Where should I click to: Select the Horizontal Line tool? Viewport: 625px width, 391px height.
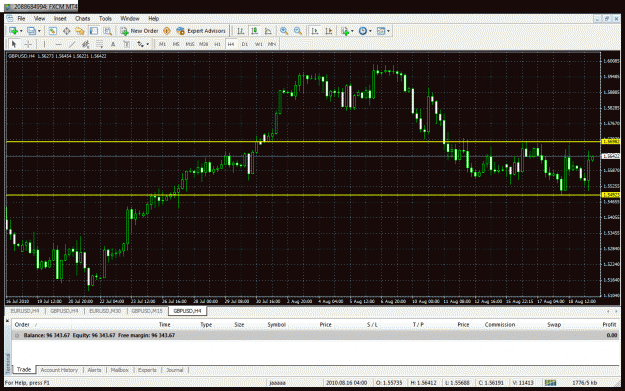(x=58, y=44)
